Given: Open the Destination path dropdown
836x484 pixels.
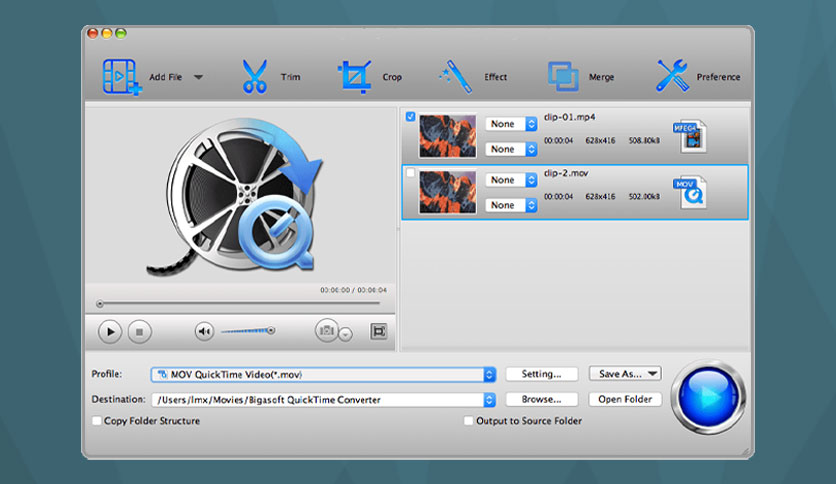Looking at the screenshot, I should 323,400.
